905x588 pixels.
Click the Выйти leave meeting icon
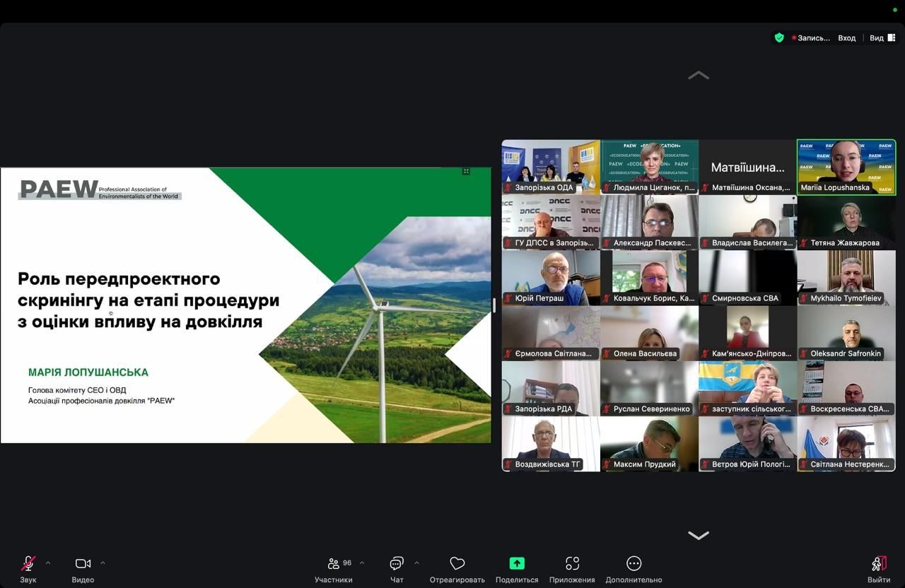[x=879, y=564]
